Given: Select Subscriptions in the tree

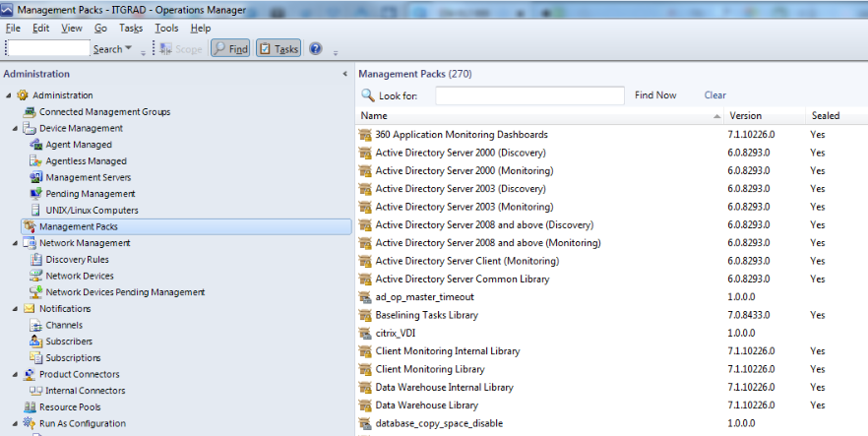Looking at the screenshot, I should point(73,358).
